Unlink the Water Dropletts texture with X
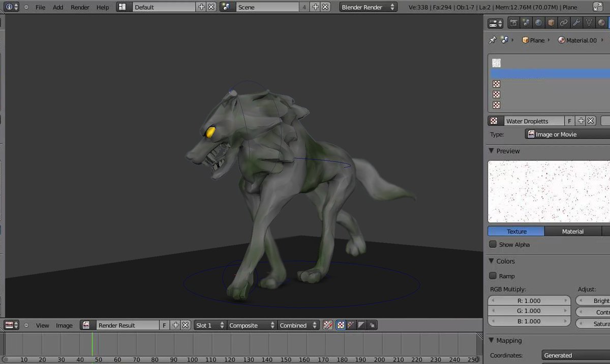Screen dimensions: 610x364 coord(591,121)
